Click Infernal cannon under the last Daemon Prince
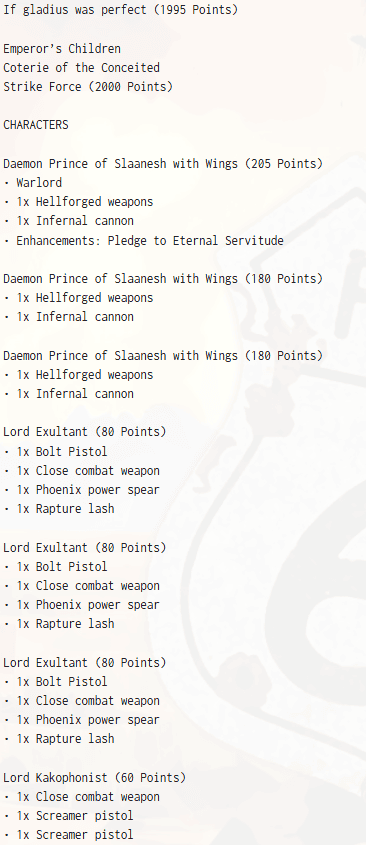 click(68, 394)
